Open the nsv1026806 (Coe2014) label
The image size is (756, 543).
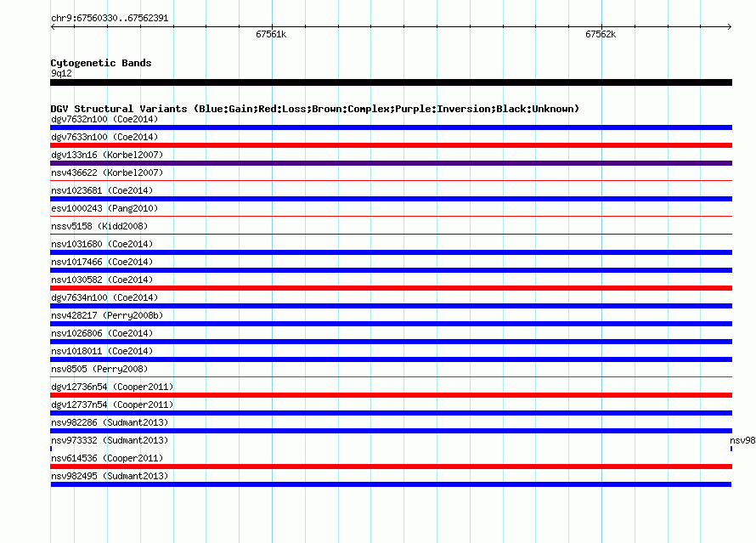tap(102, 333)
